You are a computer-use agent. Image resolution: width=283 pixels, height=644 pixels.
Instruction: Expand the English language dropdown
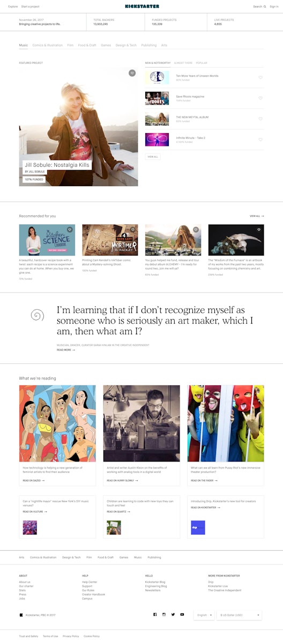coord(204,615)
